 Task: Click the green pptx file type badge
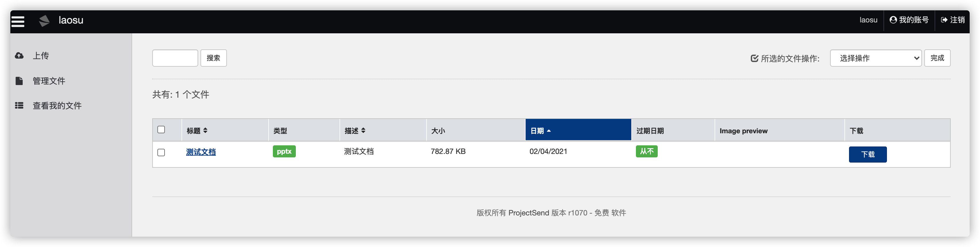click(284, 151)
